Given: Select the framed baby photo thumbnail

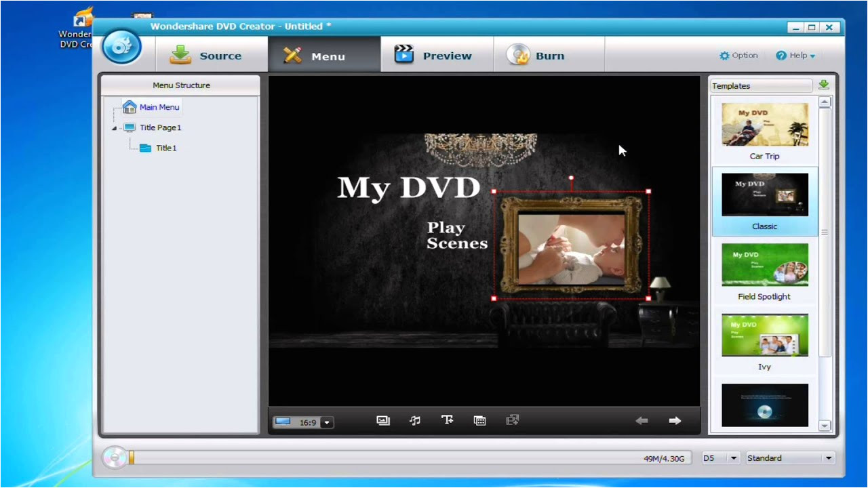Looking at the screenshot, I should (571, 245).
